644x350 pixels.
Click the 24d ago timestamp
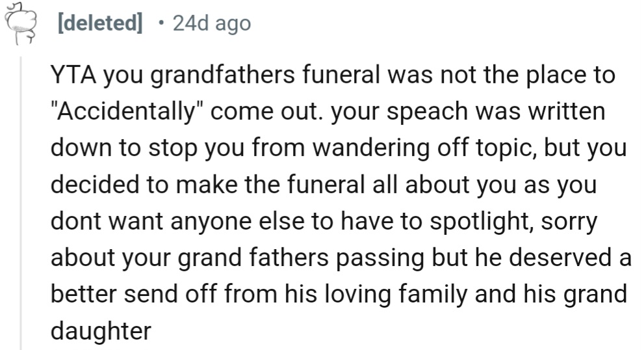pyautogui.click(x=212, y=23)
